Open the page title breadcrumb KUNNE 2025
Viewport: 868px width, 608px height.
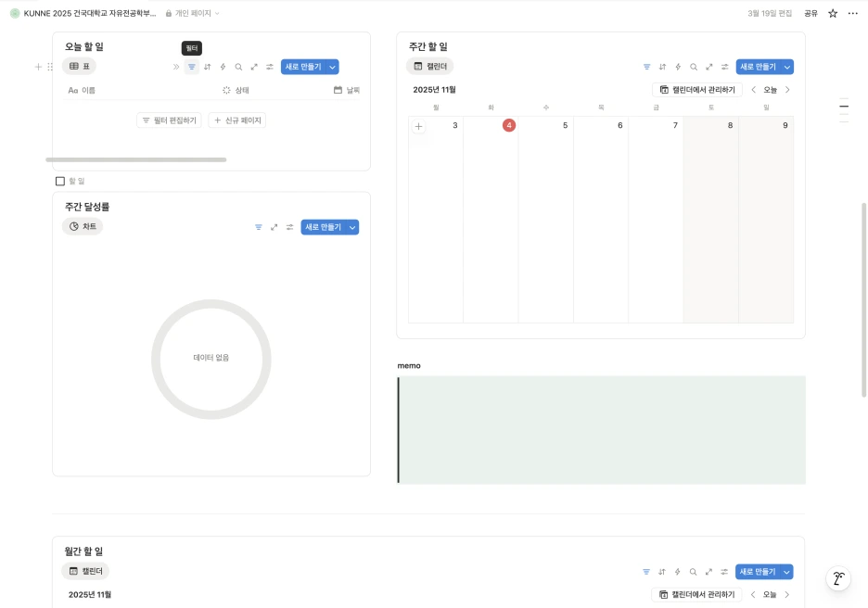click(x=83, y=13)
